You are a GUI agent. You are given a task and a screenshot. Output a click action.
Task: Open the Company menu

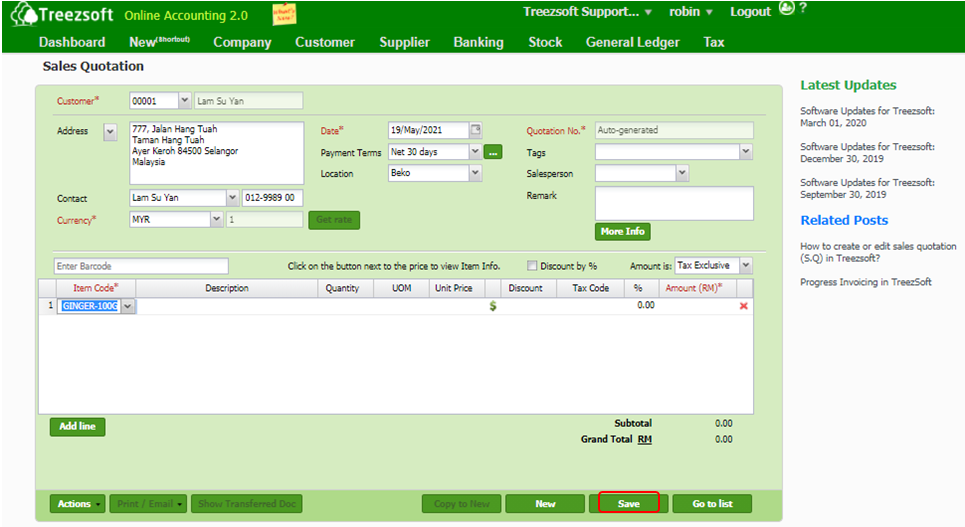pos(242,42)
